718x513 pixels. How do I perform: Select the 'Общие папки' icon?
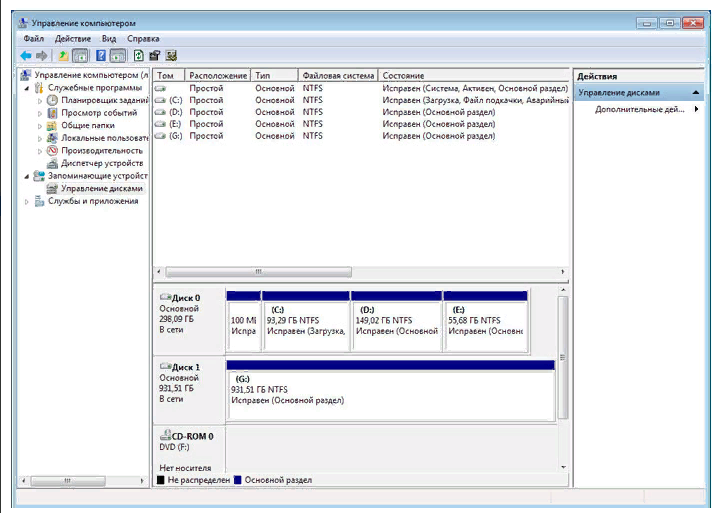(x=53, y=125)
